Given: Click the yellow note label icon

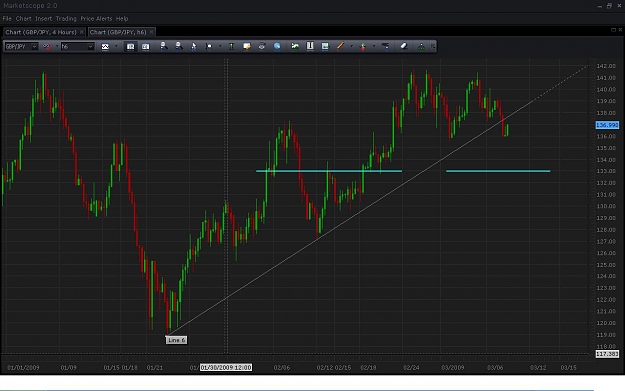Looking at the screenshot, I should tap(247, 46).
